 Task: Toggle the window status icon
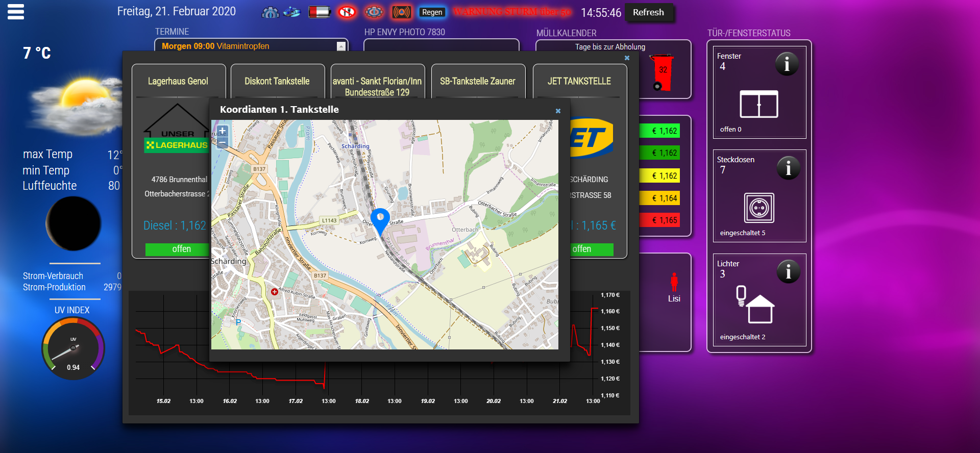point(759,104)
